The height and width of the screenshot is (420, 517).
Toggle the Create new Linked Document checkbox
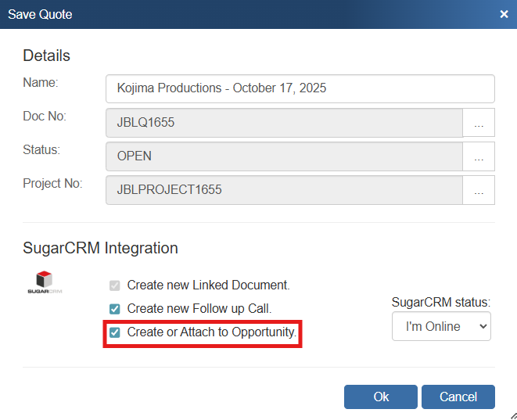(115, 285)
